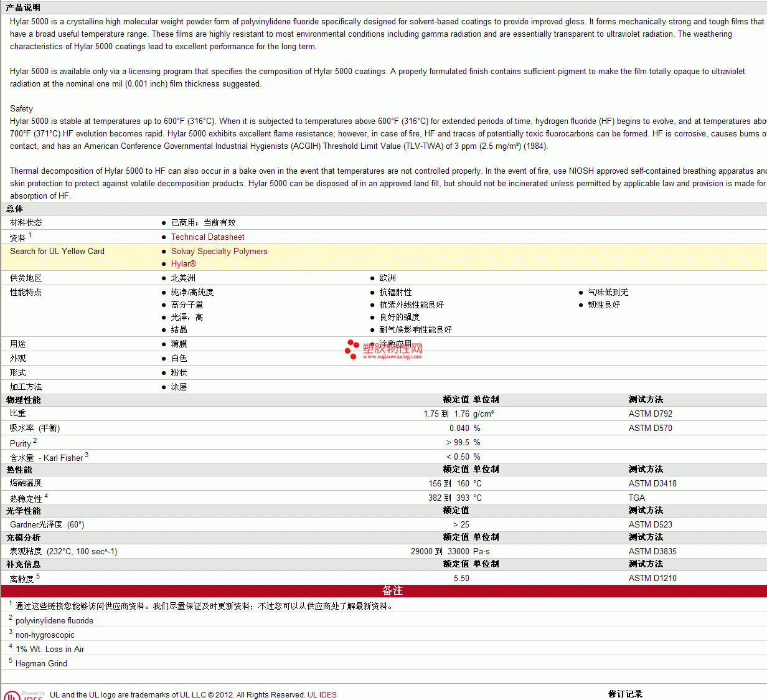This screenshot has width=767, height=700.
Task: Select the 白色 appearance value
Action: pyautogui.click(x=179, y=359)
